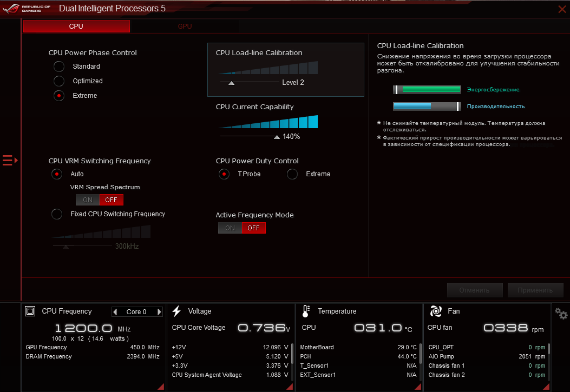Expand CPU Frequency panel corner triangle
570x392 pixels.
161,387
